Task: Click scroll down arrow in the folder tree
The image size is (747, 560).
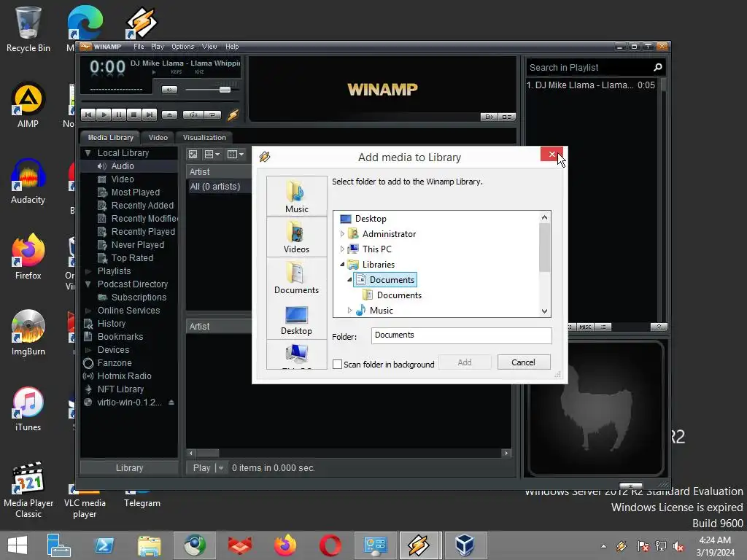Action: click(x=544, y=311)
